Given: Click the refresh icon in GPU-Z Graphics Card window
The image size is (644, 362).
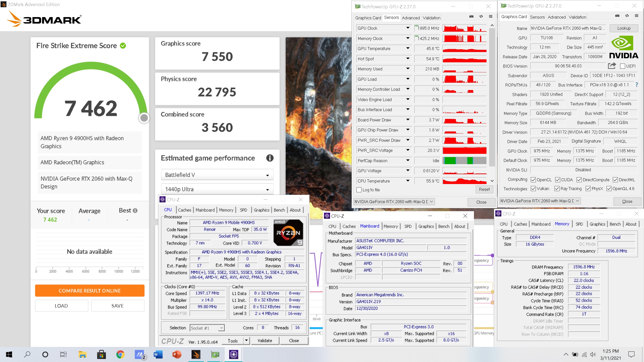Looking at the screenshot, I should [627, 16].
